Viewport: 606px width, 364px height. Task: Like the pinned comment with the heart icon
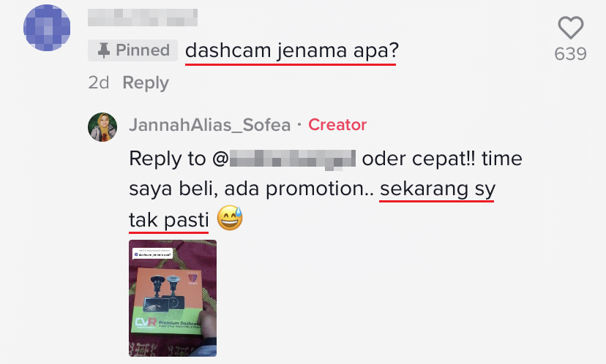(x=570, y=28)
